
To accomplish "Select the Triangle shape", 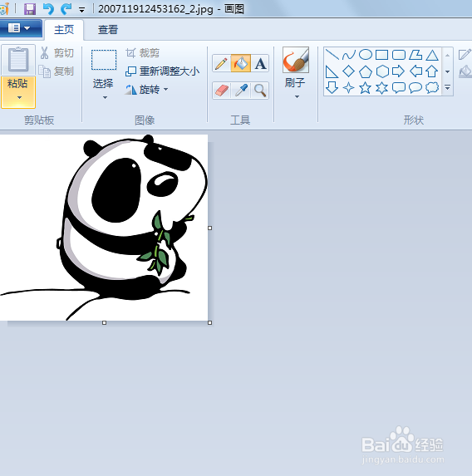I will (x=432, y=55).
